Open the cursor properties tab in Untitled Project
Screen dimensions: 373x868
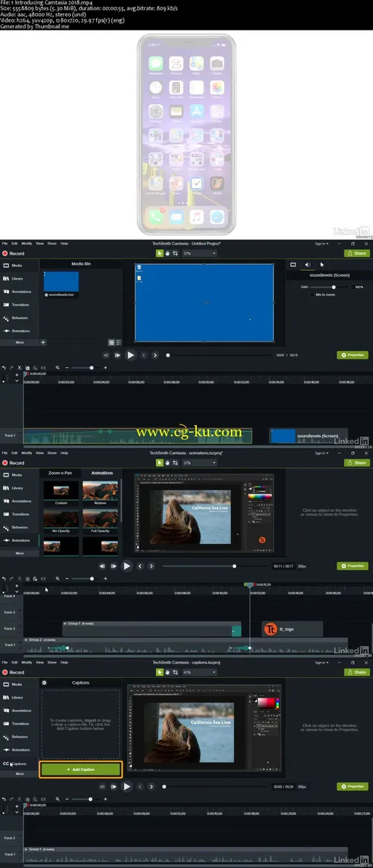322,264
